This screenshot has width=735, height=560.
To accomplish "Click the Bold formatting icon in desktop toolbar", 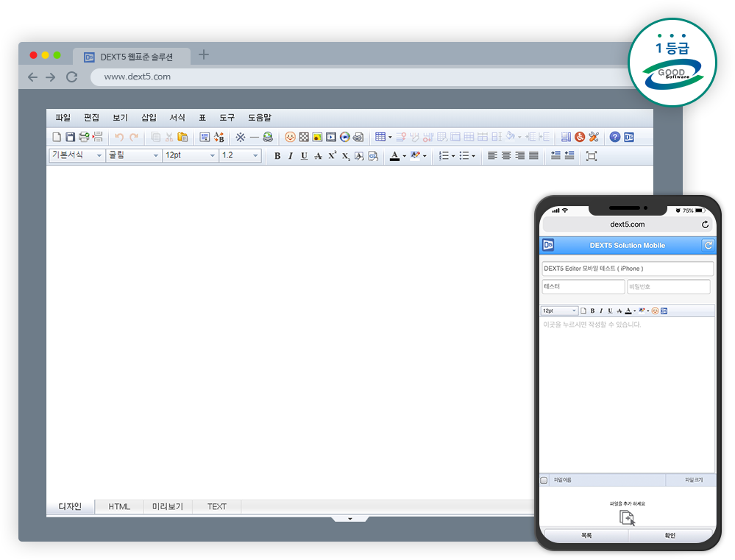I will (277, 156).
